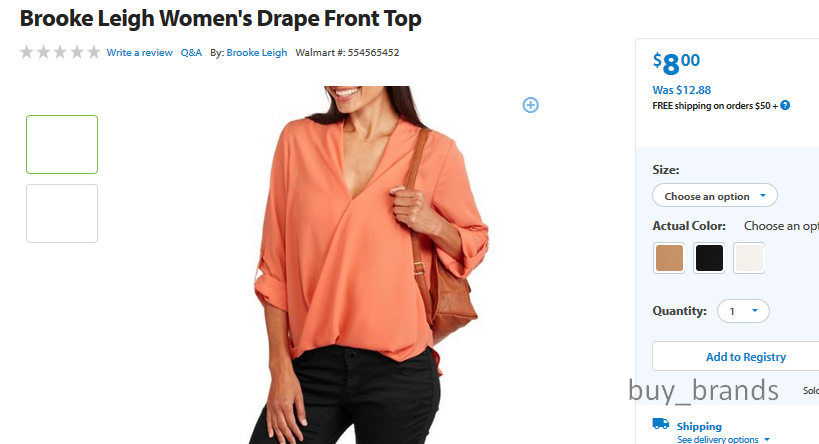The image size is (819, 444).
Task: Select the white color swatch
Action: coord(749,258)
